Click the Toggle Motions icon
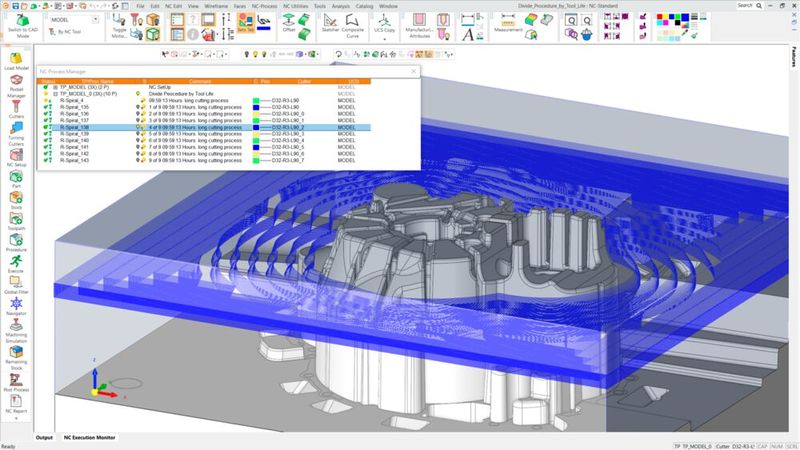The image size is (800, 450). coord(119,26)
